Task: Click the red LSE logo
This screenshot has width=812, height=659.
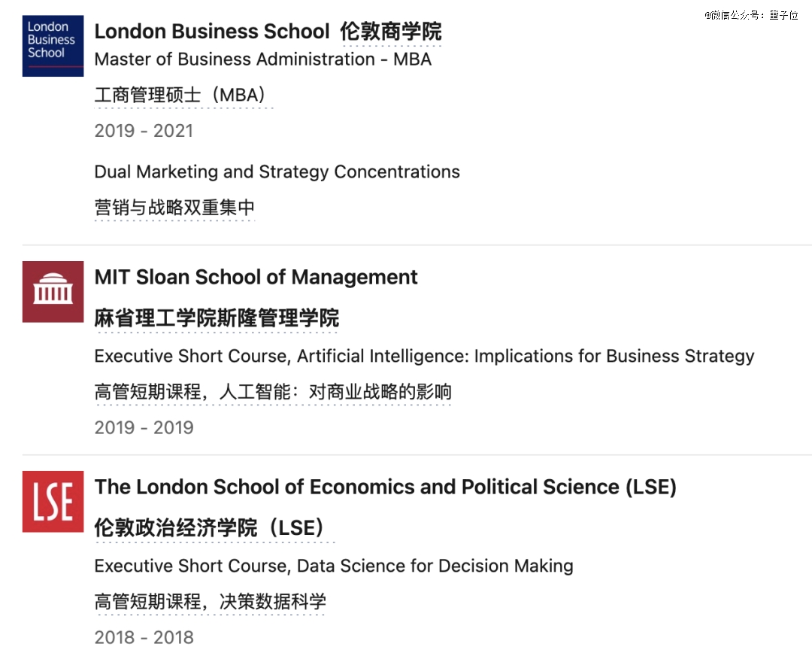Action: [x=53, y=502]
